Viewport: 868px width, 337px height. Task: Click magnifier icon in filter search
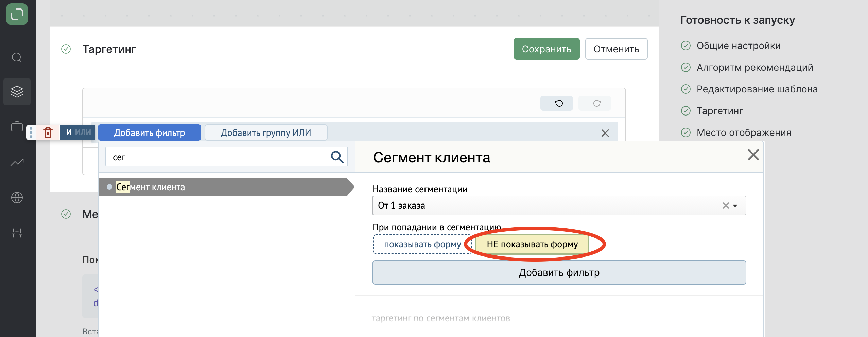(x=337, y=157)
